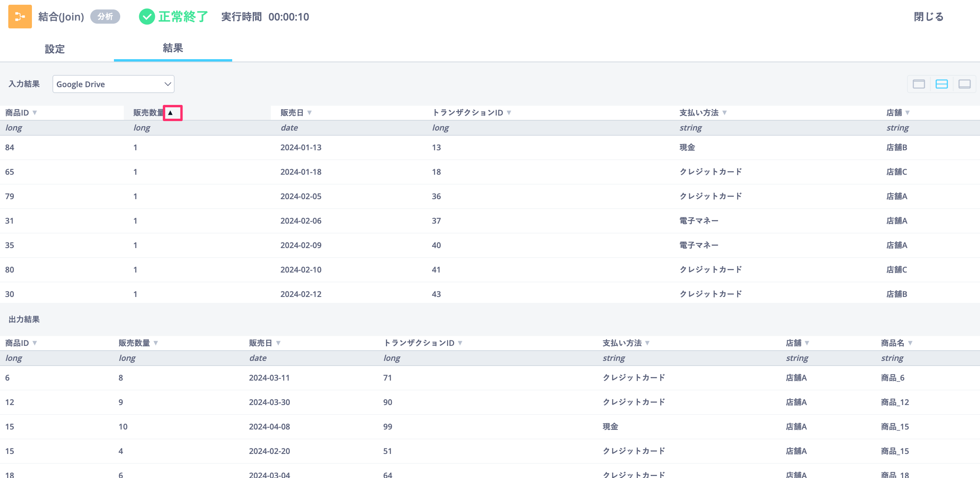Sort input table by 商品ID arrow
The image size is (980, 478).
(x=35, y=113)
